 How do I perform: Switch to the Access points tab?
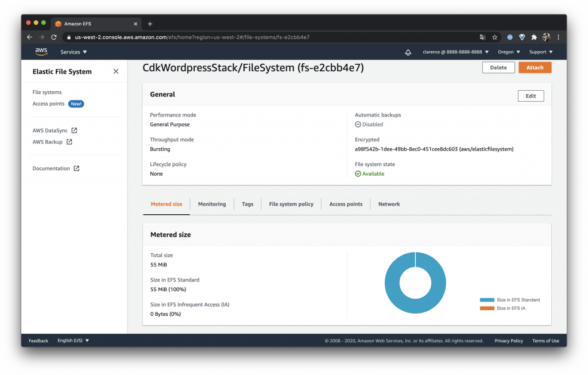point(346,204)
